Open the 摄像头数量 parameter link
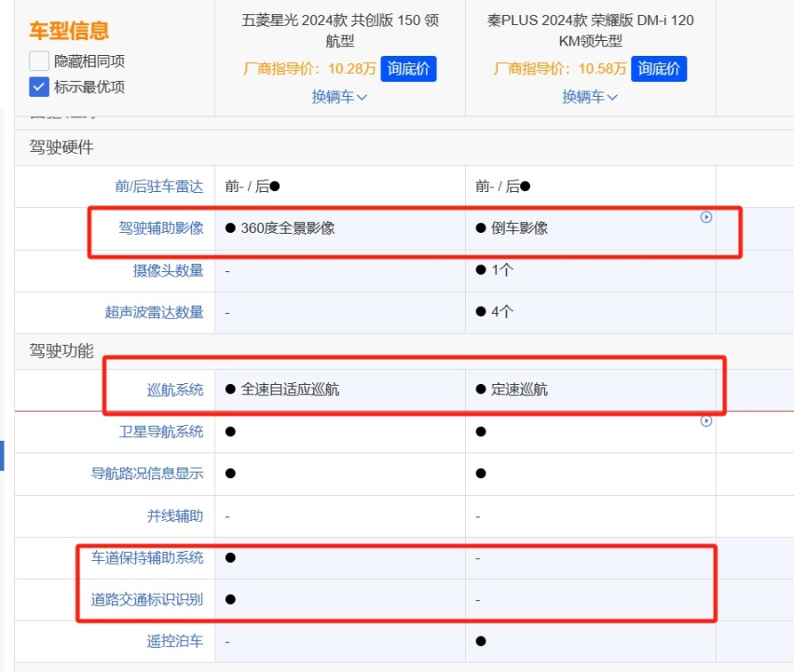The image size is (794, 672). click(168, 270)
